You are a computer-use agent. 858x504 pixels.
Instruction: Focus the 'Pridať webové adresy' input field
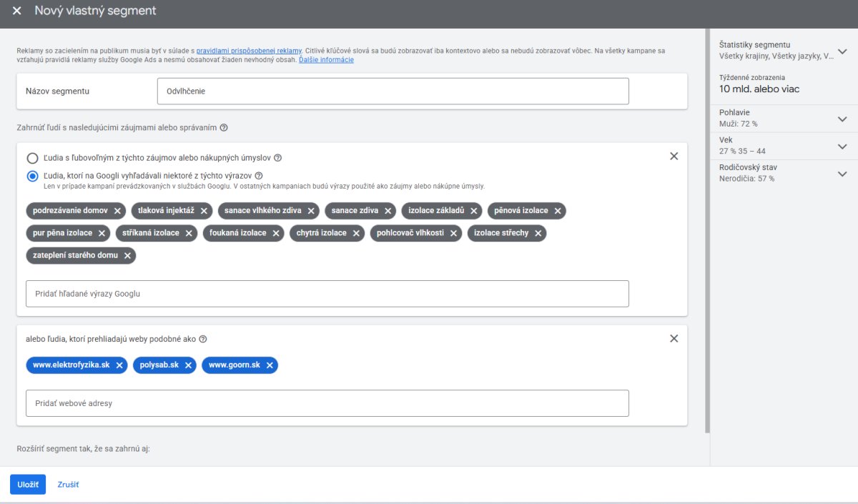[327, 403]
